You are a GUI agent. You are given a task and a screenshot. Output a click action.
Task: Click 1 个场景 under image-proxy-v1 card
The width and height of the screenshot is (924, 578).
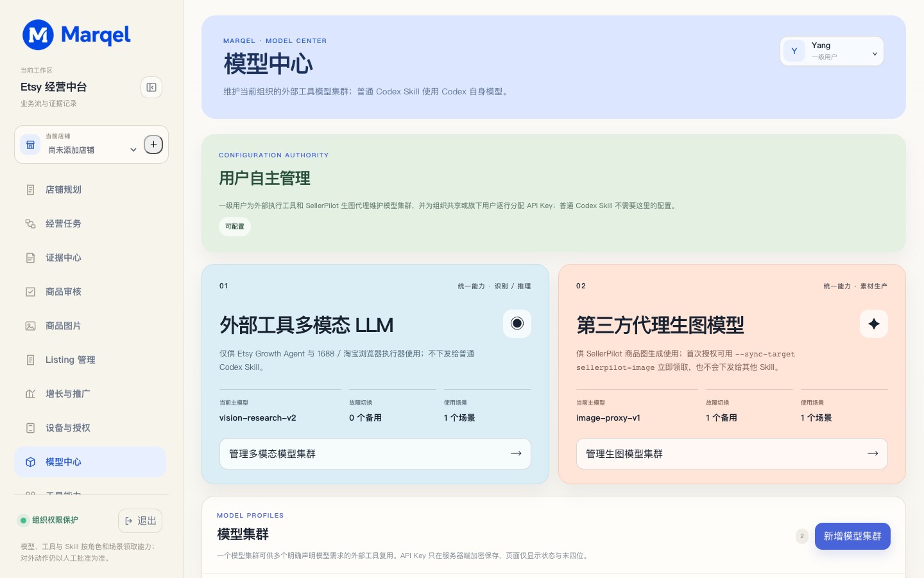[816, 417]
